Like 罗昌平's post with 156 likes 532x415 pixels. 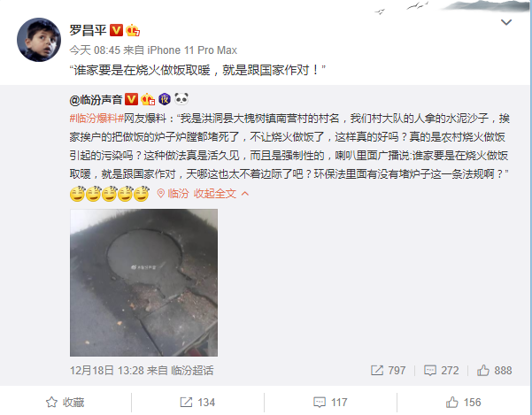pyautogui.click(x=463, y=402)
